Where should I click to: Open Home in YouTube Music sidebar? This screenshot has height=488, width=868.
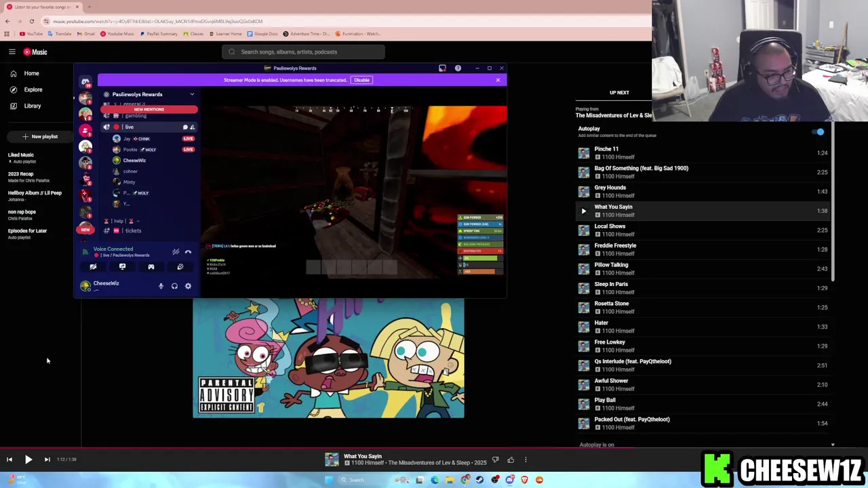pyautogui.click(x=25, y=73)
